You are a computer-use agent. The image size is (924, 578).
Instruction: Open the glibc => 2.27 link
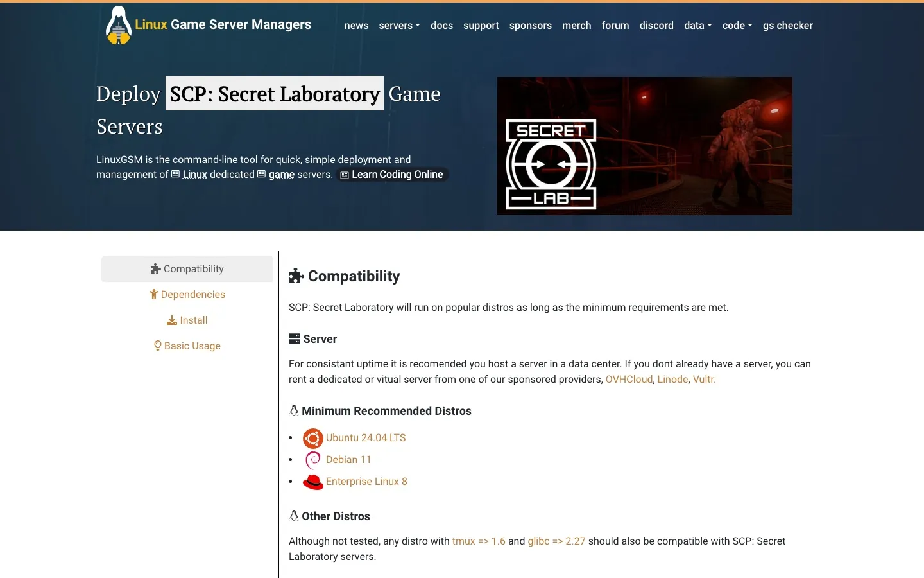pos(556,541)
